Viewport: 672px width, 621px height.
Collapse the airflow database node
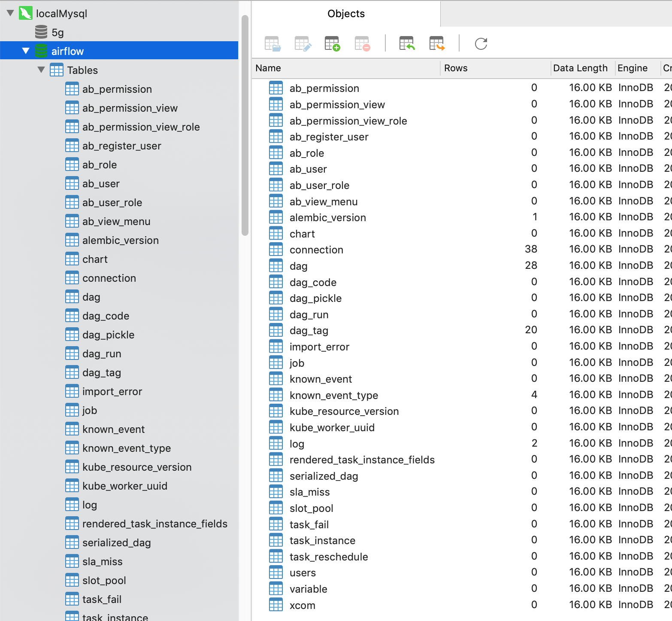pyautogui.click(x=26, y=51)
